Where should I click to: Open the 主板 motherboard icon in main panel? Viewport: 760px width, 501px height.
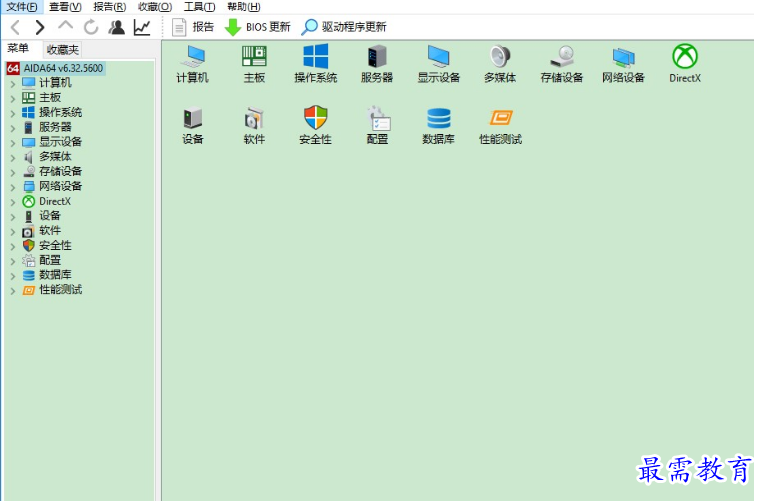254,63
